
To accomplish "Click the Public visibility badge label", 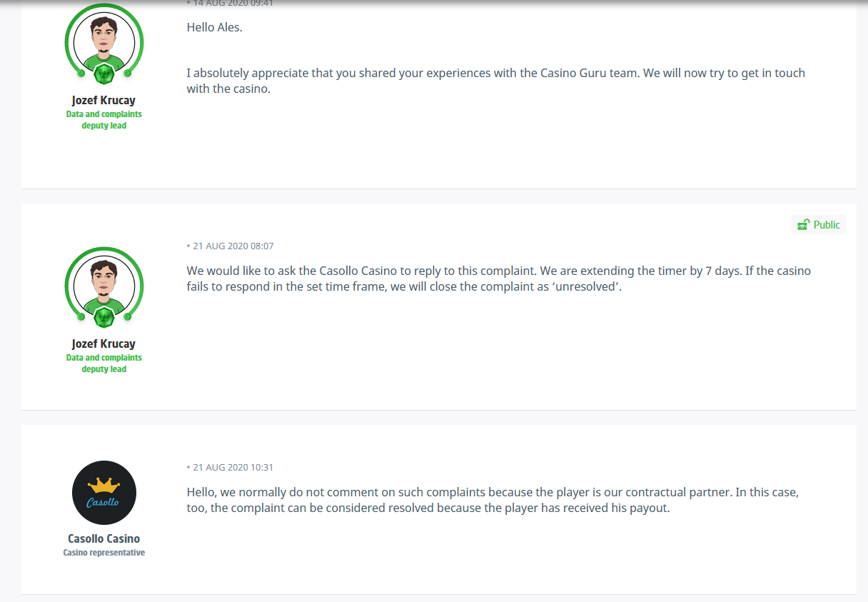I will [827, 225].
